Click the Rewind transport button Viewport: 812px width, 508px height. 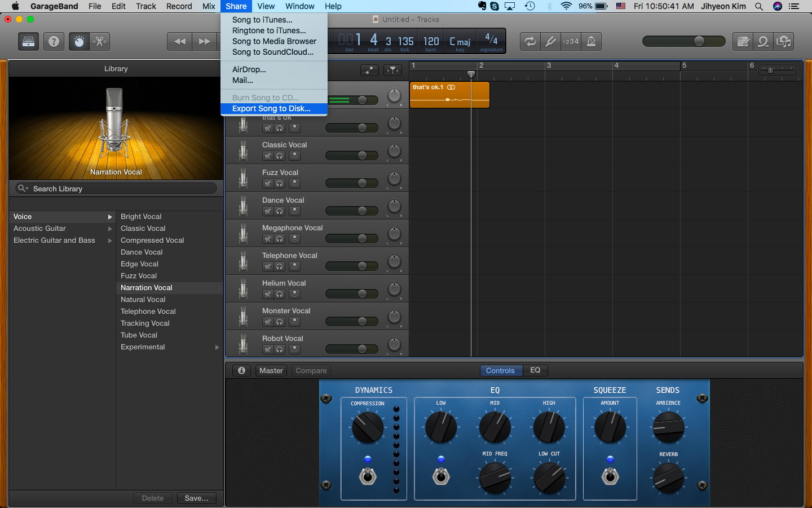point(180,42)
